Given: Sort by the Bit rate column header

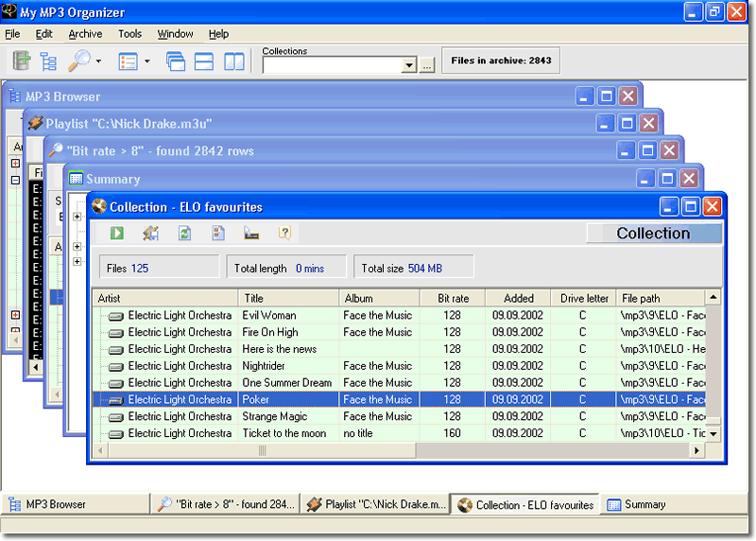Looking at the screenshot, I should (453, 298).
